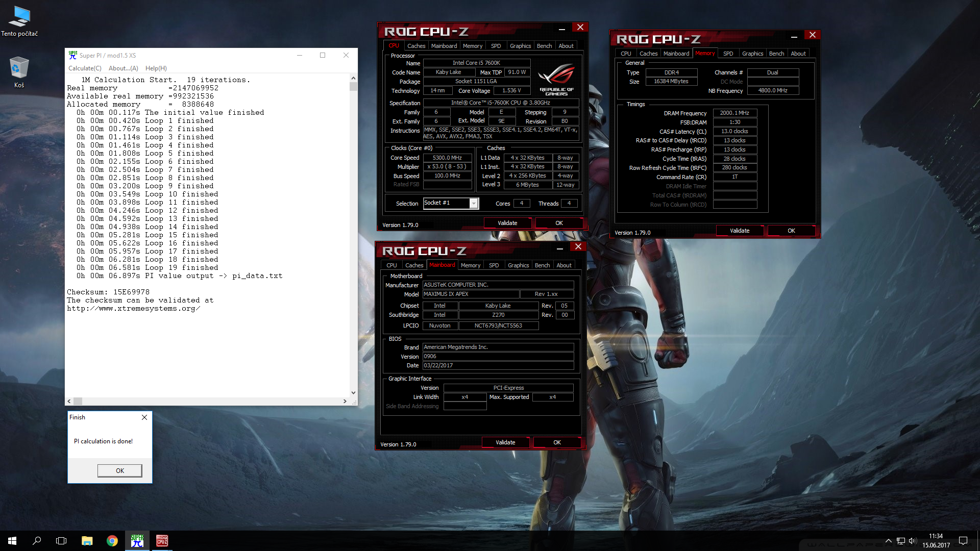Open the Koš recycle bin icon

pos(19,72)
